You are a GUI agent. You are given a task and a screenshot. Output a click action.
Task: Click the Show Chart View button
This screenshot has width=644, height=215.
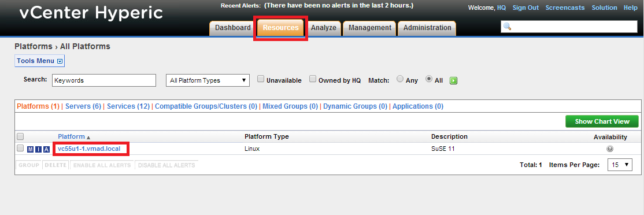pos(602,121)
